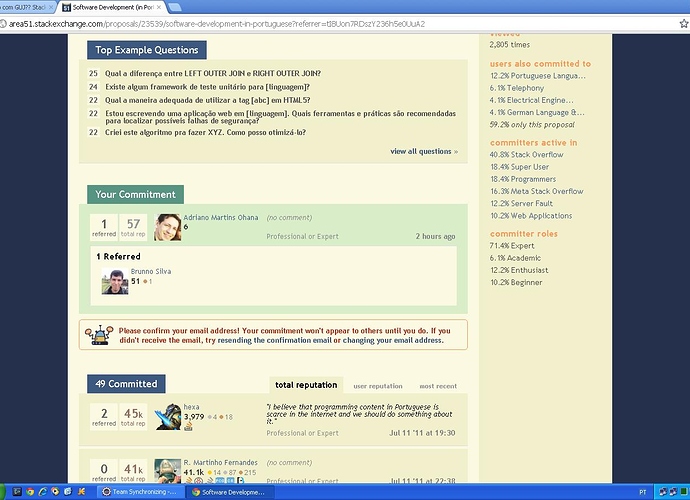Viewport: 690px width, 500px height.
Task: Open the algoritmo pra fazer XYZ question
Action: pos(205,132)
